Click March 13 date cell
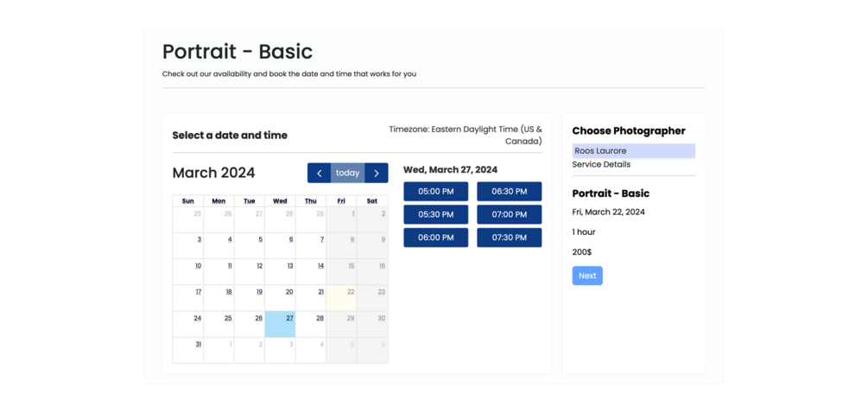Screen dimensions: 868x418 [280, 271]
